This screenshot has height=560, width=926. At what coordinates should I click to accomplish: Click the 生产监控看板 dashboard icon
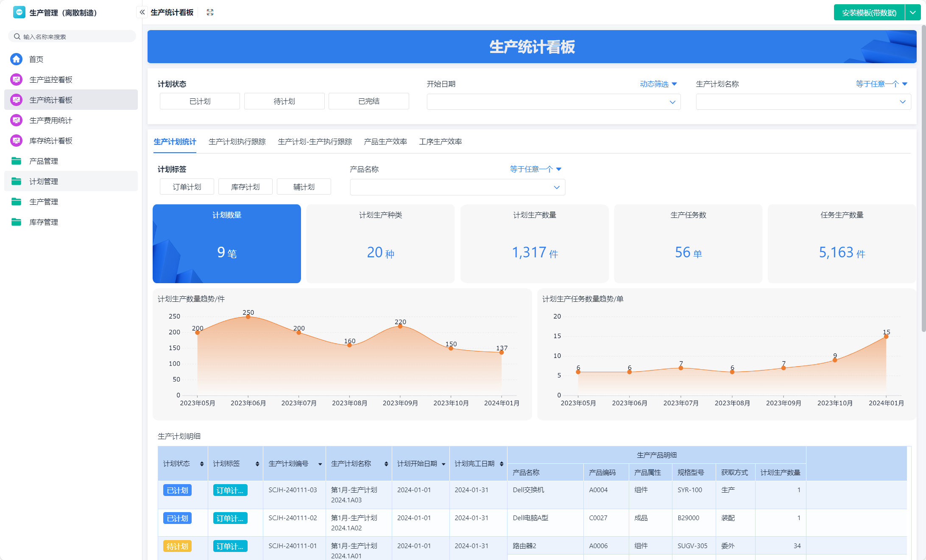pyautogui.click(x=16, y=79)
